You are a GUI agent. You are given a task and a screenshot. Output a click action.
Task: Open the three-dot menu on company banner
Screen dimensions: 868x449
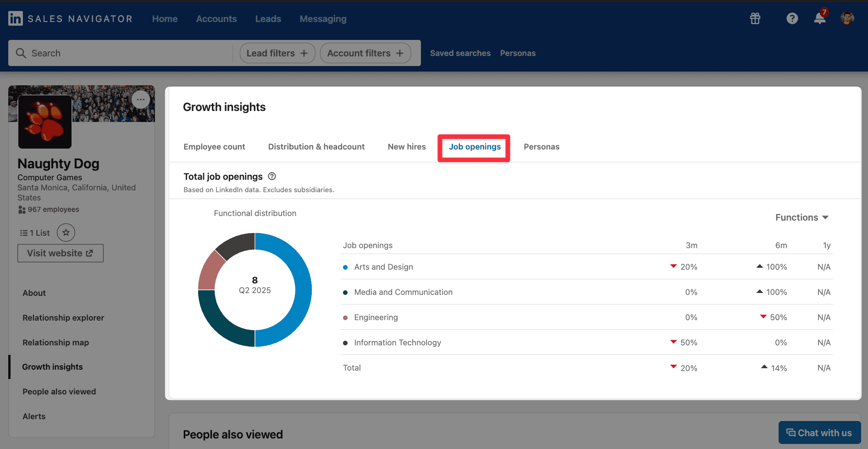[x=141, y=100]
